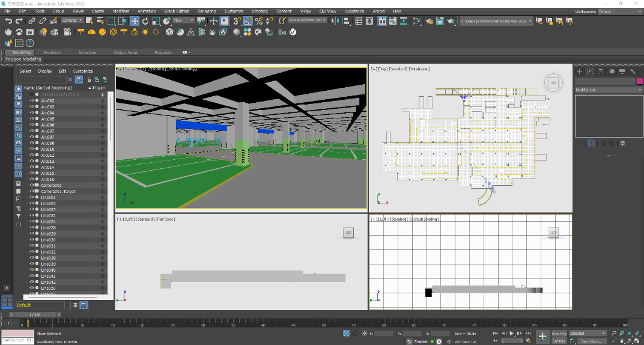Switch to the Freeform ribbon tab
The height and width of the screenshot is (345, 644).
[x=52, y=52]
